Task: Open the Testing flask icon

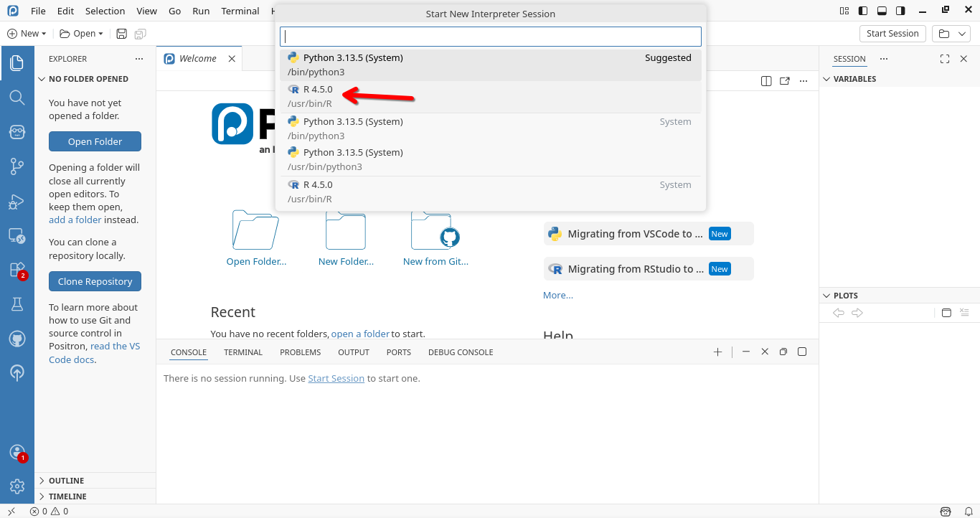Action: click(x=17, y=304)
